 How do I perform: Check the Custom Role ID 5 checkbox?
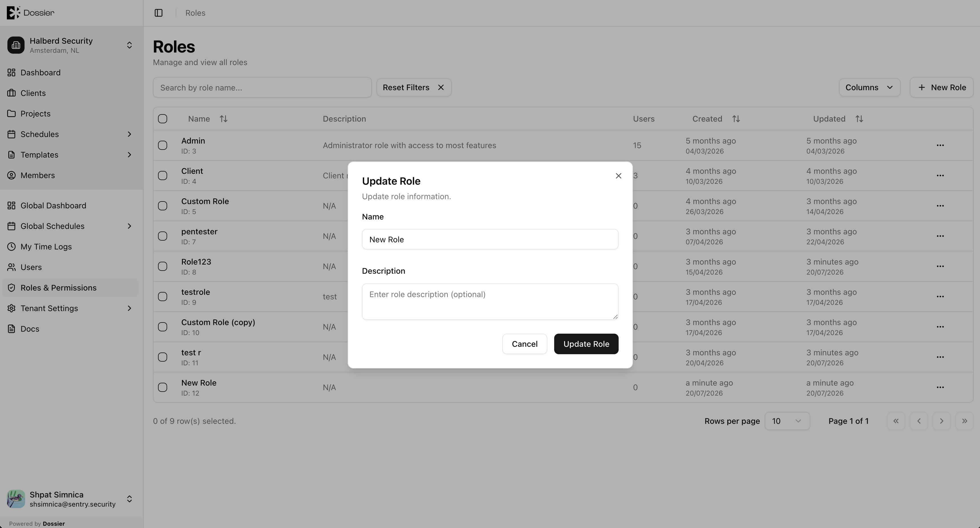[163, 206]
